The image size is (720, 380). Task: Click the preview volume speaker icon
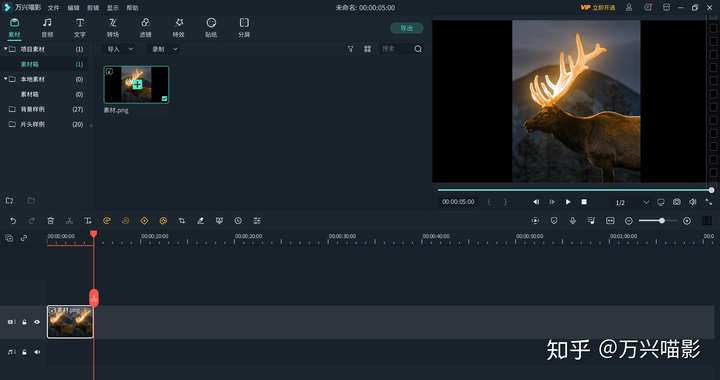point(693,202)
